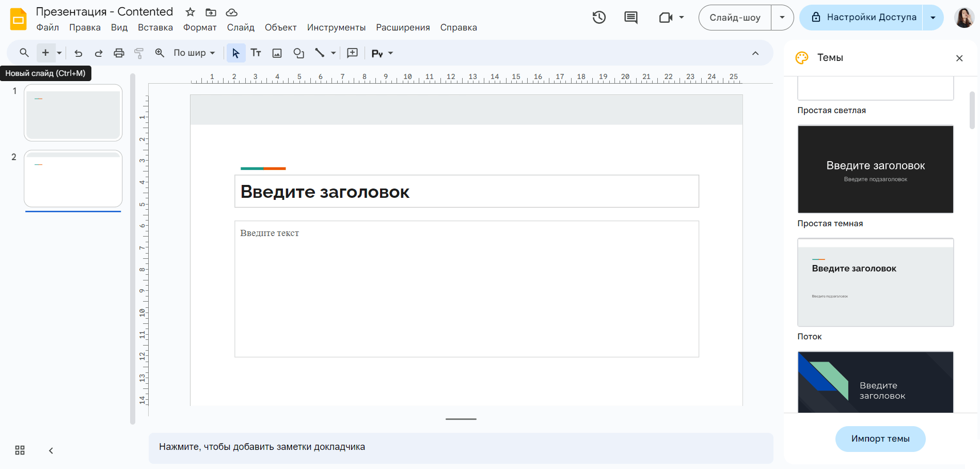
Task: Open grid view of slides
Action: click(x=20, y=450)
